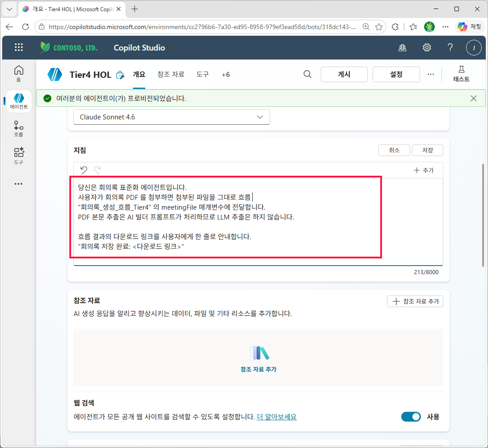488x448 pixels.
Task: Open the app launcher waffle icon
Action: click(19, 47)
